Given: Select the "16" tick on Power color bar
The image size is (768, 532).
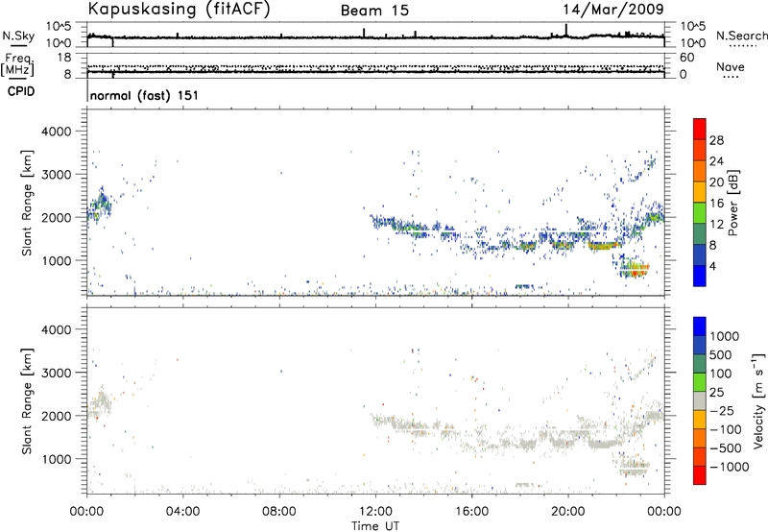Looking at the screenshot, I should [716, 204].
